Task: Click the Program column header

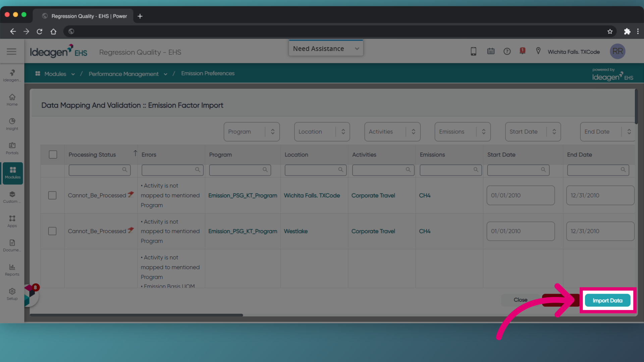Action: tap(220, 155)
